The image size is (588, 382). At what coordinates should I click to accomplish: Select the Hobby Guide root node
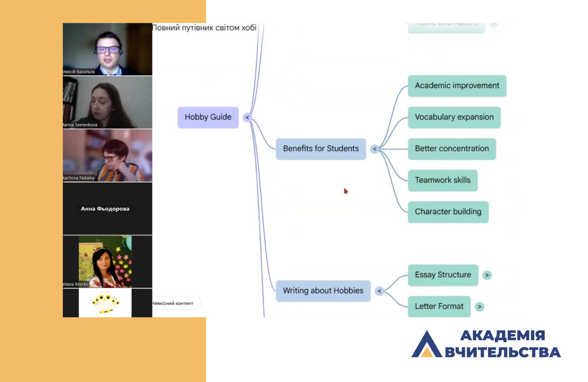(x=208, y=117)
